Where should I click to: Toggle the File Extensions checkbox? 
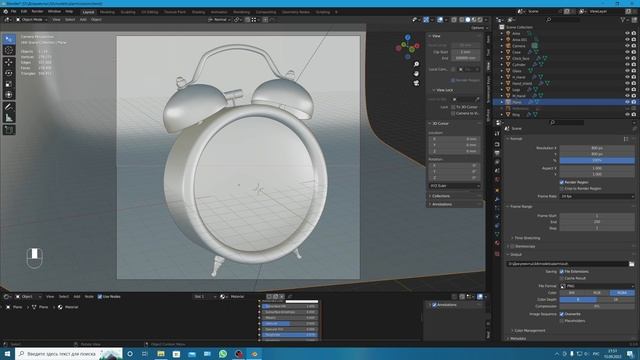(x=562, y=271)
